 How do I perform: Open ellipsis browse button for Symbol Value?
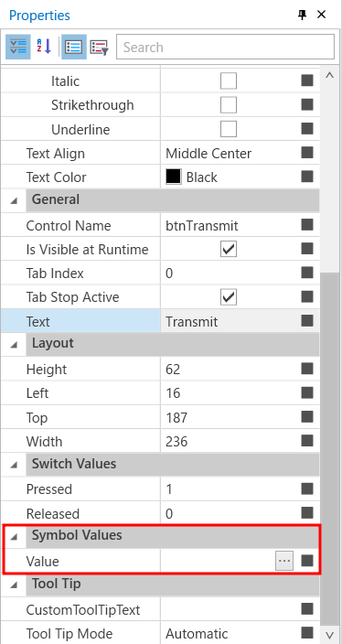284,561
